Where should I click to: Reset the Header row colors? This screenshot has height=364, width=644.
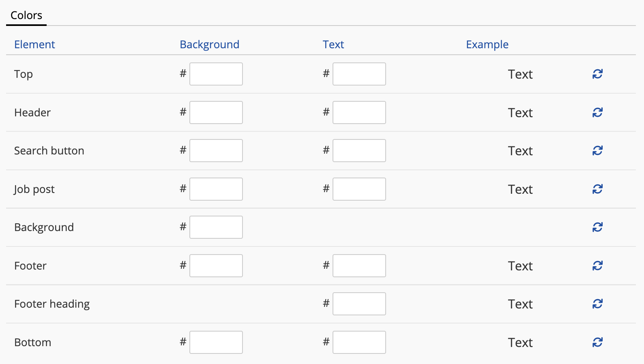tap(597, 112)
